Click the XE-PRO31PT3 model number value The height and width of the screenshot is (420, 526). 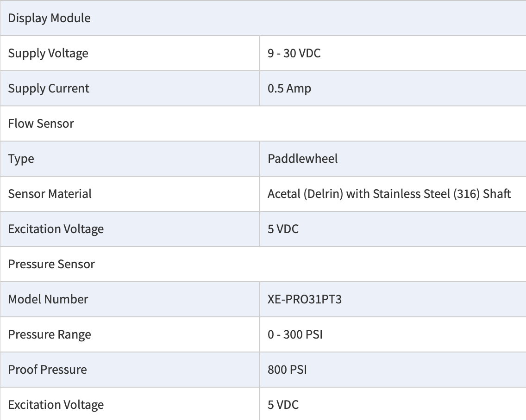pyautogui.click(x=305, y=300)
